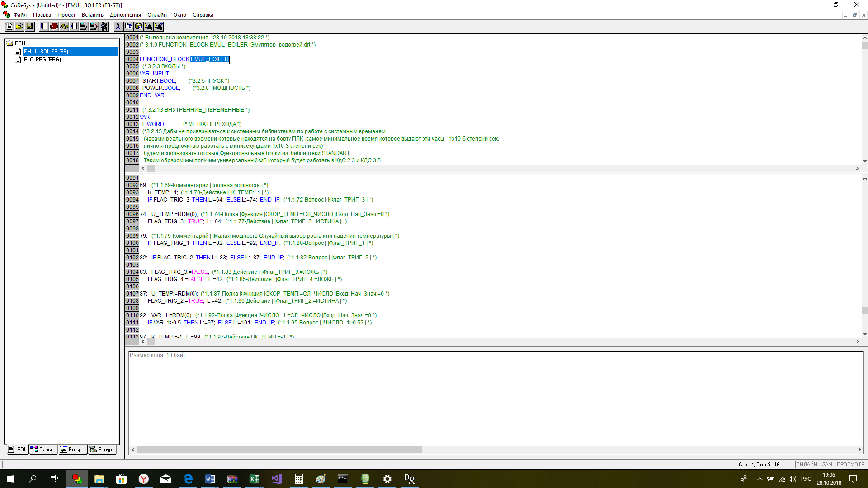Click the Save floppy disk icon
868x488 pixels.
(30, 27)
